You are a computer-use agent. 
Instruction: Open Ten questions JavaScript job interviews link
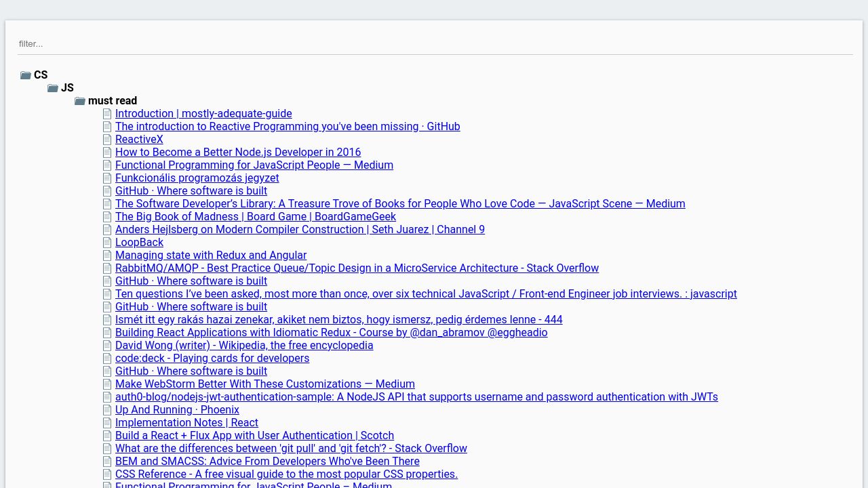[x=426, y=293]
